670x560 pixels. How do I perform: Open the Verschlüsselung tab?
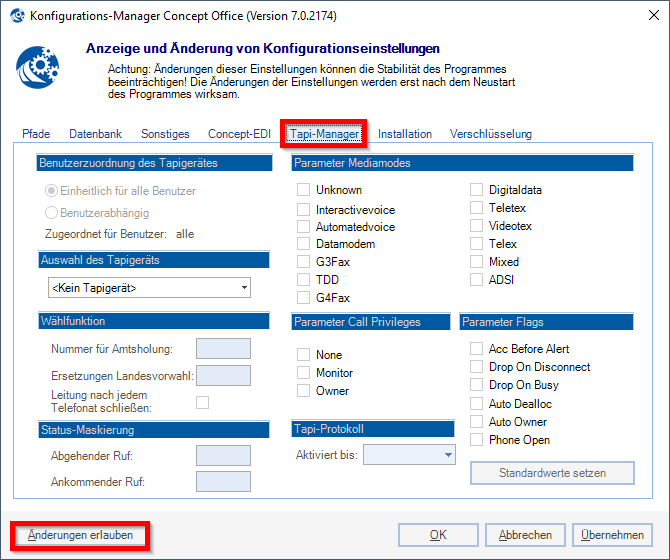coord(490,134)
